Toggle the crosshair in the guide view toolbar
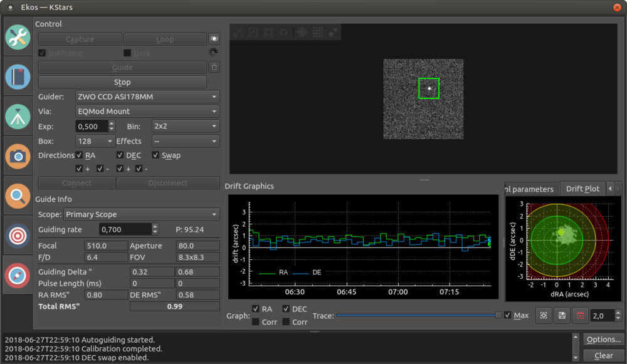The image size is (627, 364). click(x=302, y=32)
